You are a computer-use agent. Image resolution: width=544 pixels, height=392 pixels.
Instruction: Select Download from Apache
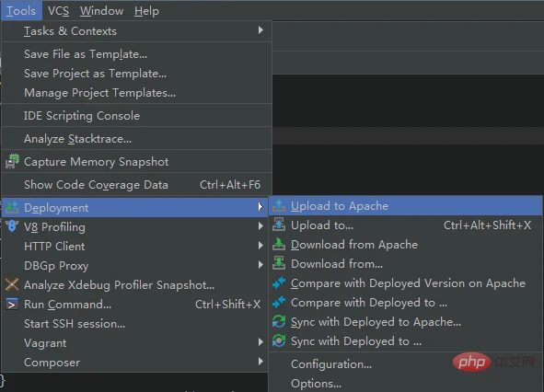click(406, 245)
